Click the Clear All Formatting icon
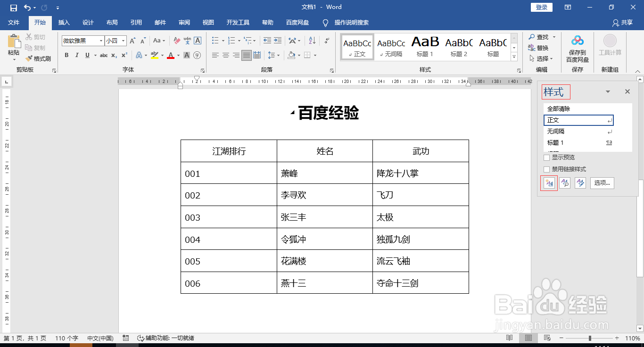 [x=177, y=40]
